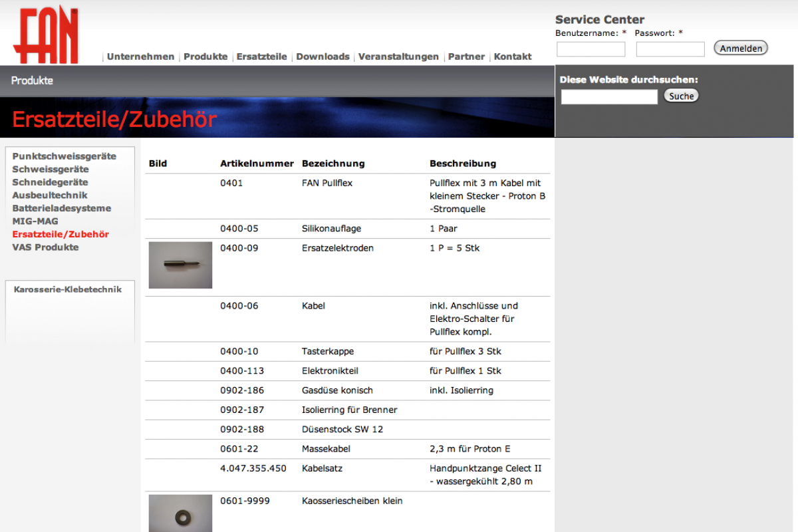Select Schweissgeräte category in sidebar
Viewport: 798px width, 532px height.
click(50, 170)
